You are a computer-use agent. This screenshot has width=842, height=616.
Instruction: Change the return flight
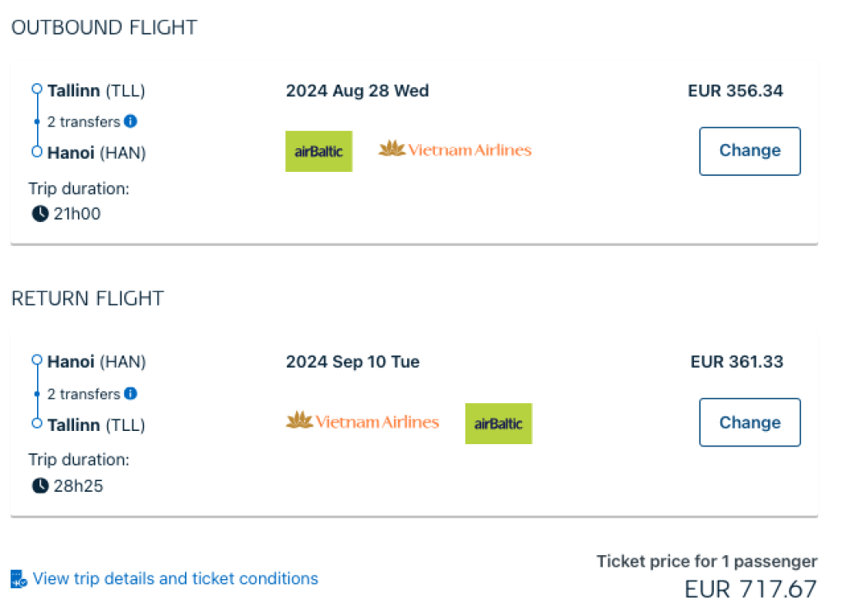click(749, 423)
